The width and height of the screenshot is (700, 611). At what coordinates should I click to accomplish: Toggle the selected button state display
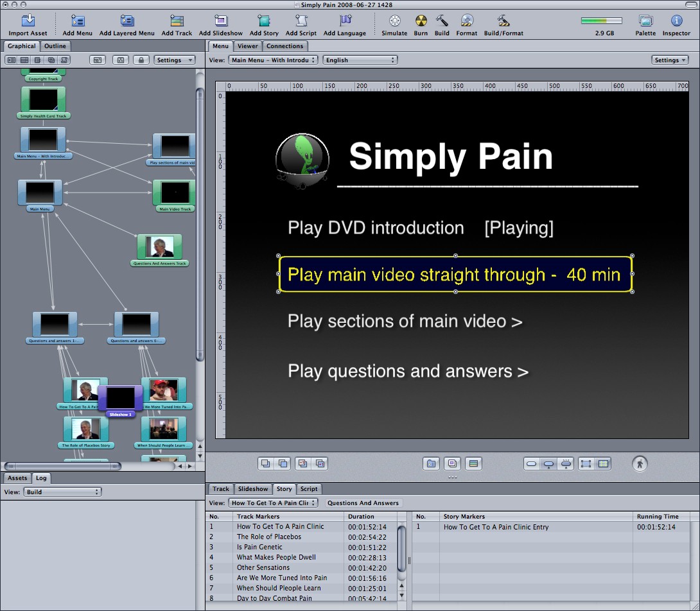pyautogui.click(x=548, y=463)
